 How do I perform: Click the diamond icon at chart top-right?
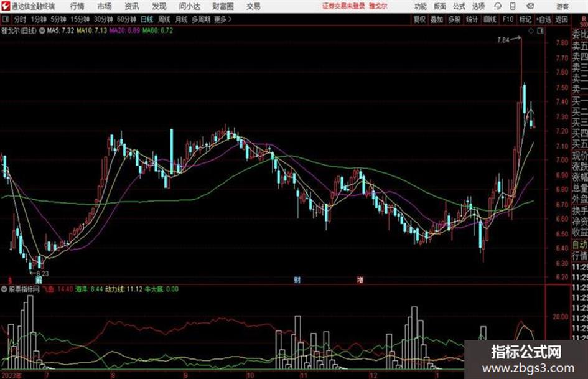[531, 31]
